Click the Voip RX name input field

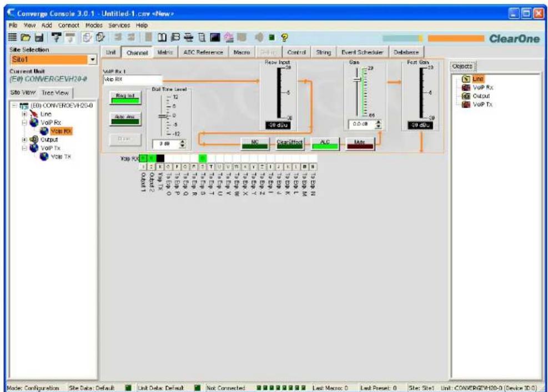133,79
